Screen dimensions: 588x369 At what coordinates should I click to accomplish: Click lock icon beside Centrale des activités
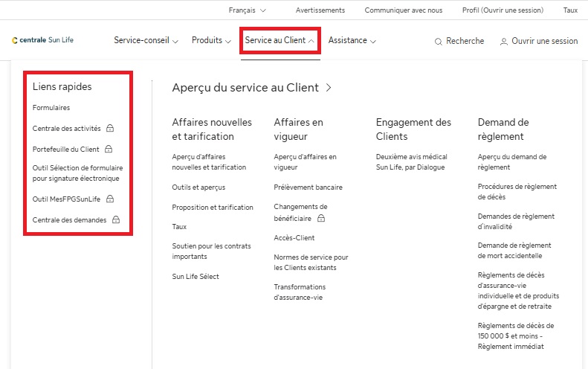110,129
